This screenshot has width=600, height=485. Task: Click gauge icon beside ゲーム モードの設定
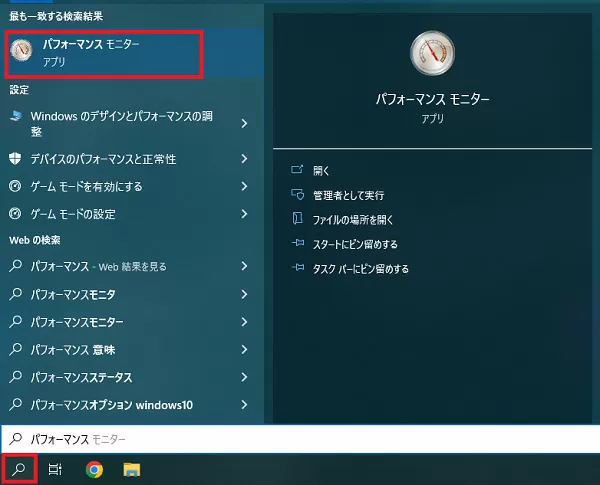click(x=15, y=213)
